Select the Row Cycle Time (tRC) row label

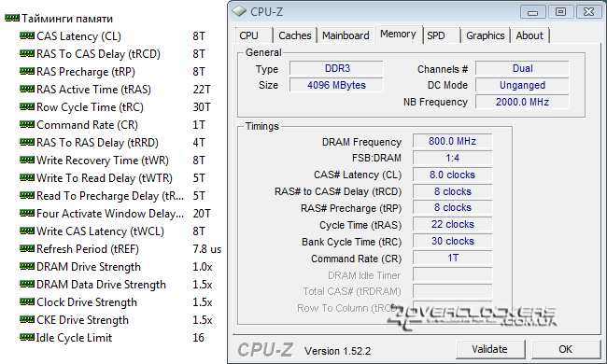coord(90,107)
